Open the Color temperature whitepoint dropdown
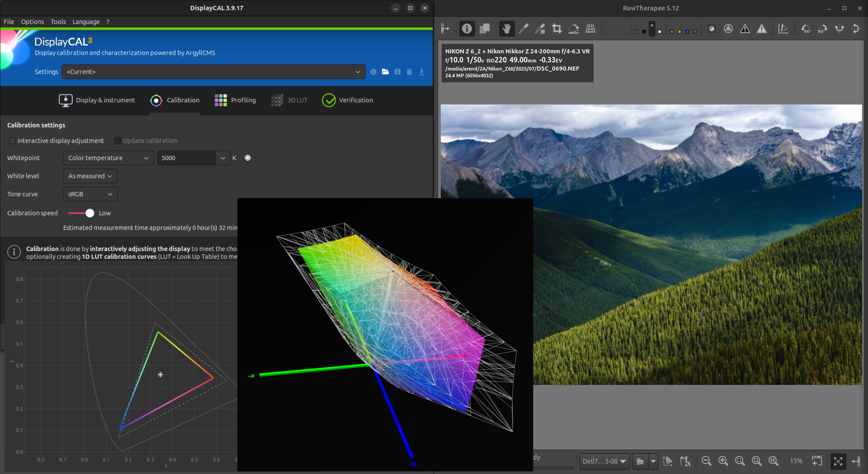Screen dimensions: 868x474 tap(108, 158)
